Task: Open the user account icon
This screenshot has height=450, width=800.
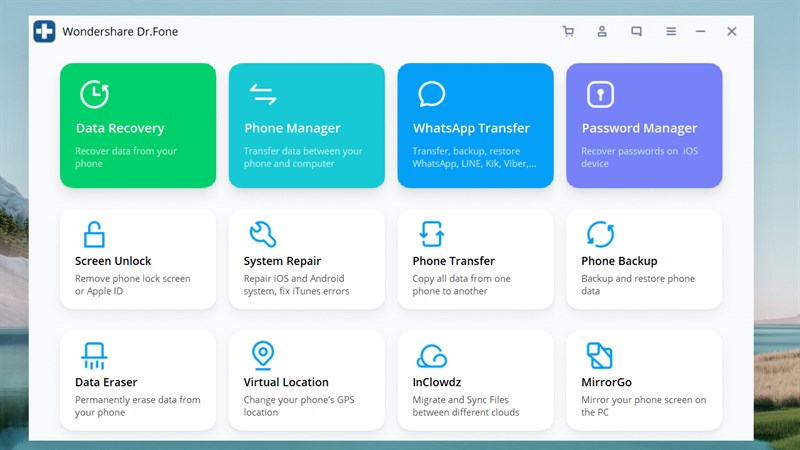Action: click(x=602, y=32)
